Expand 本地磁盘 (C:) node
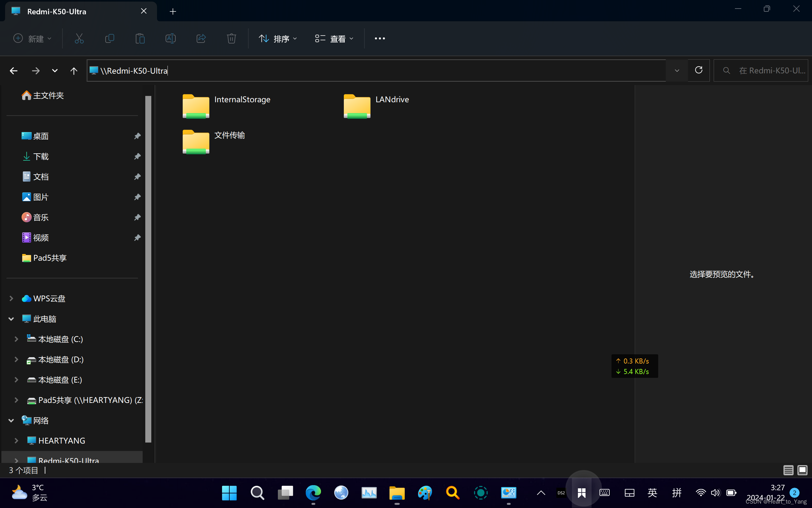Image resolution: width=812 pixels, height=508 pixels. pos(16,339)
